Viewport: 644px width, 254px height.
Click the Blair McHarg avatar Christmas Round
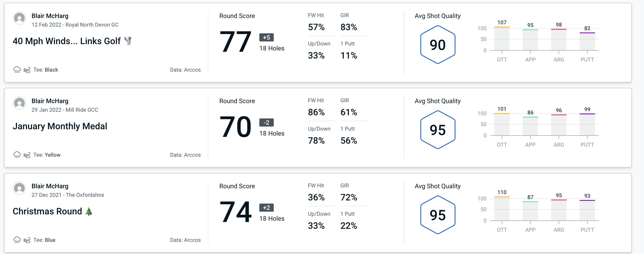(19, 189)
